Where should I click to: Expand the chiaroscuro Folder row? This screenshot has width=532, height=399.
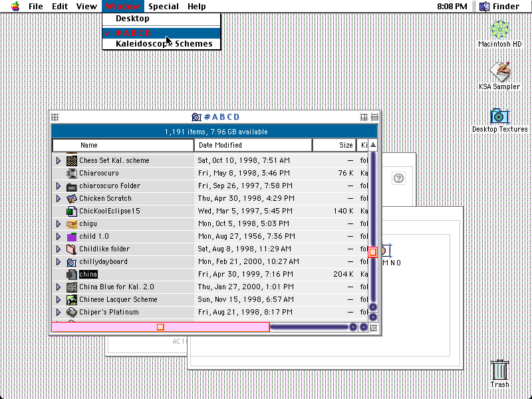59,186
